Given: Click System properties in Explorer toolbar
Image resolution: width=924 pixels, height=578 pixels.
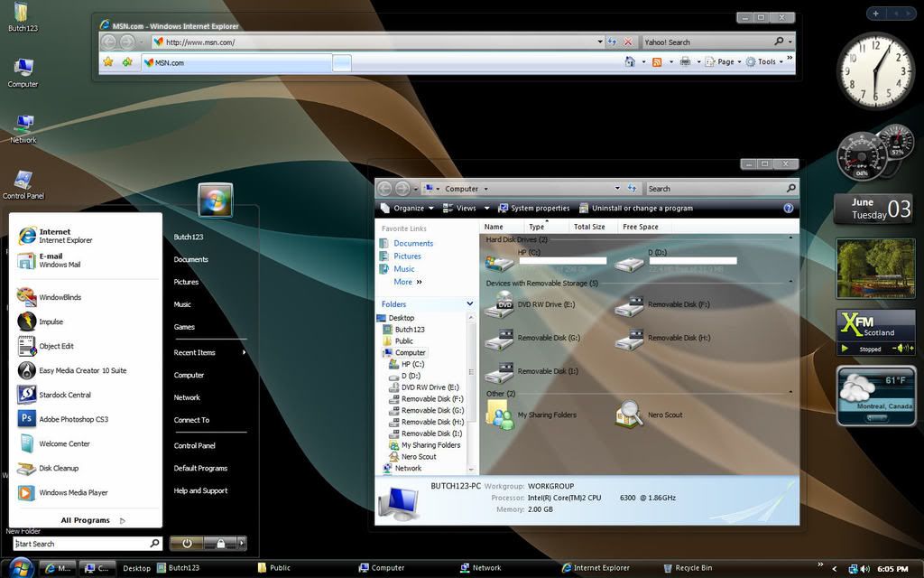Looking at the screenshot, I should click(x=534, y=209).
